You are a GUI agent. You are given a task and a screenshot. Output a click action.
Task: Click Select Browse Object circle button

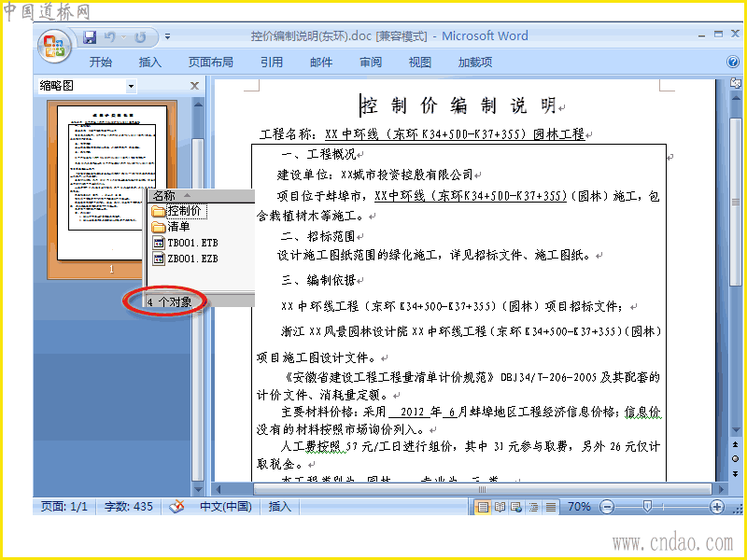(x=736, y=459)
